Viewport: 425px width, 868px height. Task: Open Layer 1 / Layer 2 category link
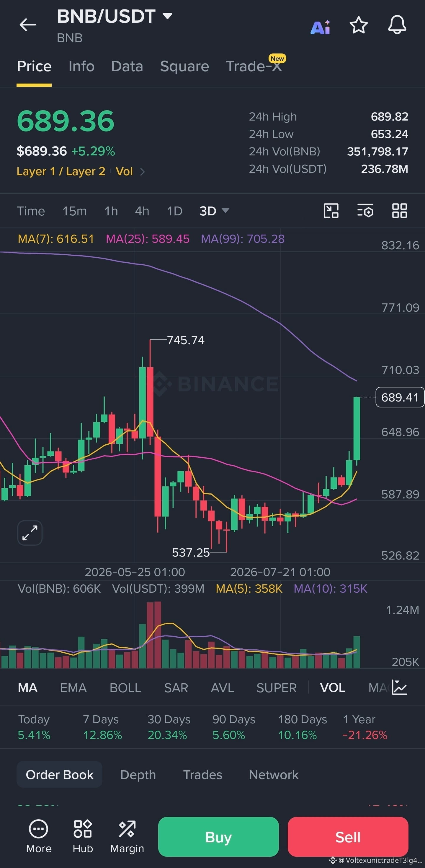(x=61, y=172)
